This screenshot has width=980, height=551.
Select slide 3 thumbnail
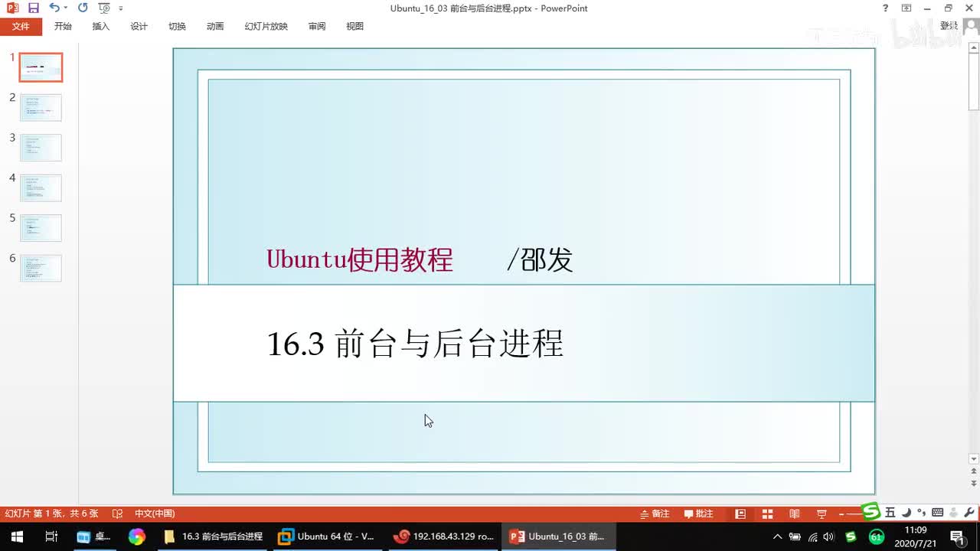point(41,148)
